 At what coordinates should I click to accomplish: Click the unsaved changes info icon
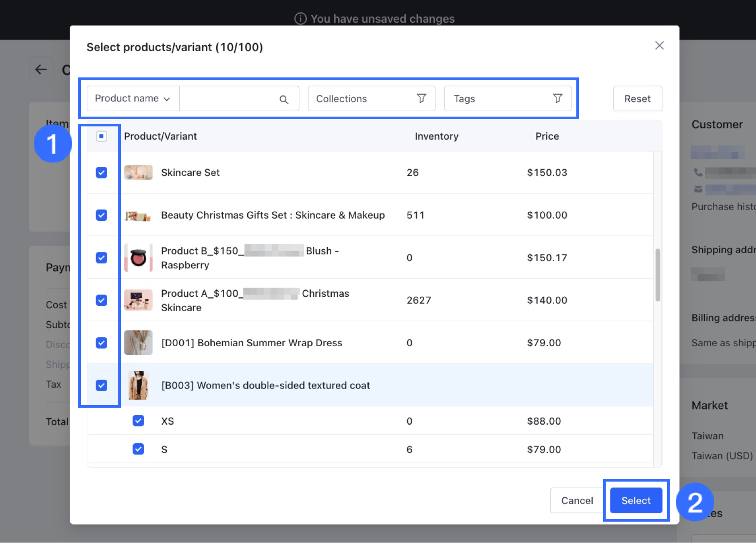pos(301,19)
